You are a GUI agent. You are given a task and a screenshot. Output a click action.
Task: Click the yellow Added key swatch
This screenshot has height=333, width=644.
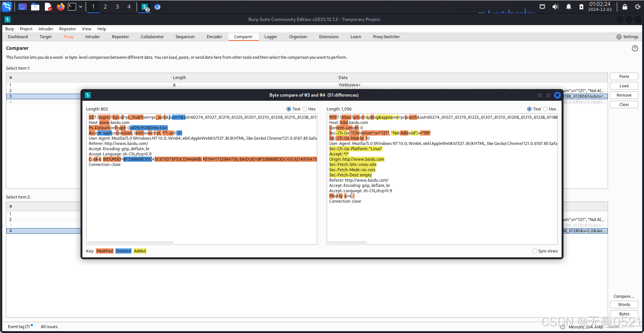tap(140, 251)
